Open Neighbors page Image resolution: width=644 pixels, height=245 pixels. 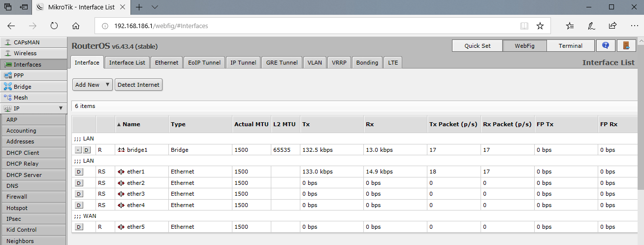(33, 241)
